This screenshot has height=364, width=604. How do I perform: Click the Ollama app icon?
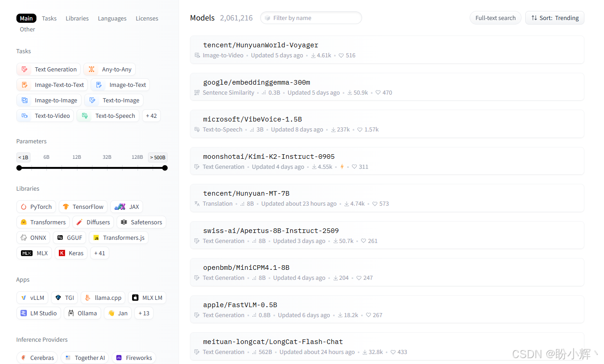[x=71, y=313]
